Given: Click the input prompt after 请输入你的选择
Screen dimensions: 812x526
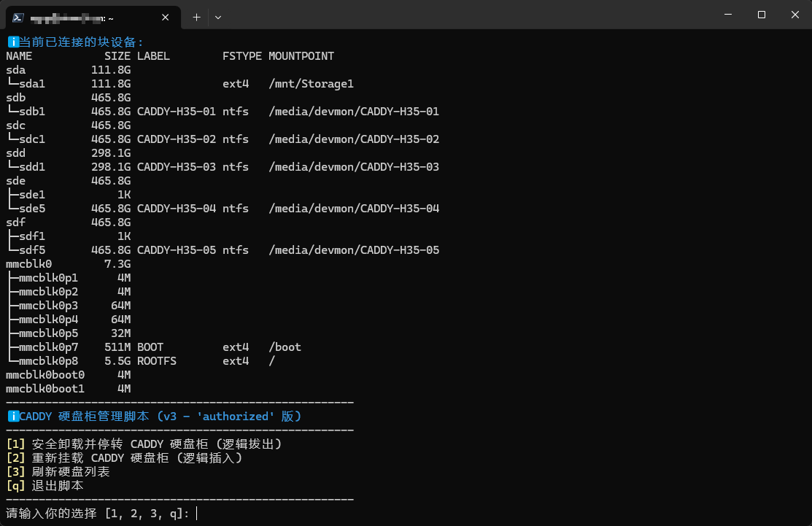Looking at the screenshot, I should (x=197, y=514).
